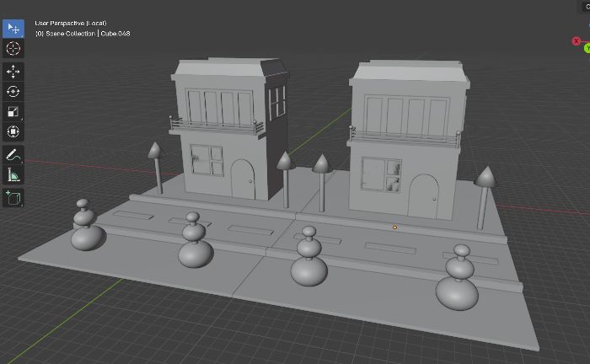Click the 'Scene Collection | Cube.048' text
This screenshot has width=590, height=364.
[x=88, y=34]
